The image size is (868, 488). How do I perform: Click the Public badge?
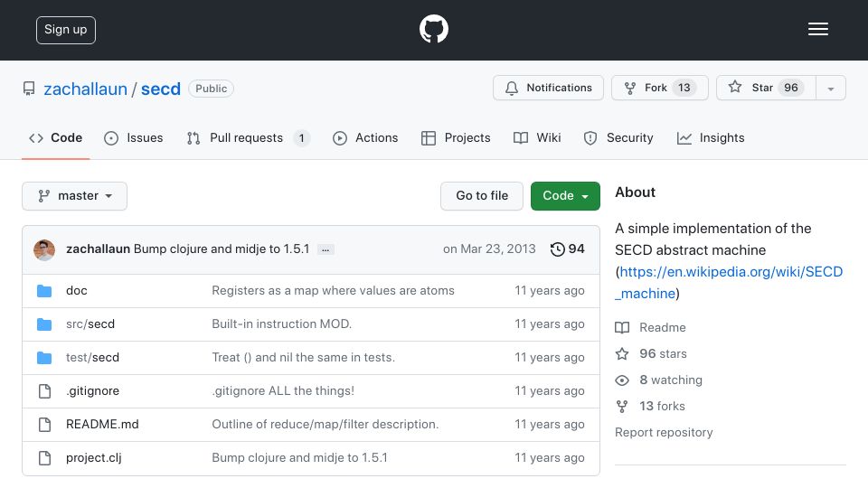211,89
